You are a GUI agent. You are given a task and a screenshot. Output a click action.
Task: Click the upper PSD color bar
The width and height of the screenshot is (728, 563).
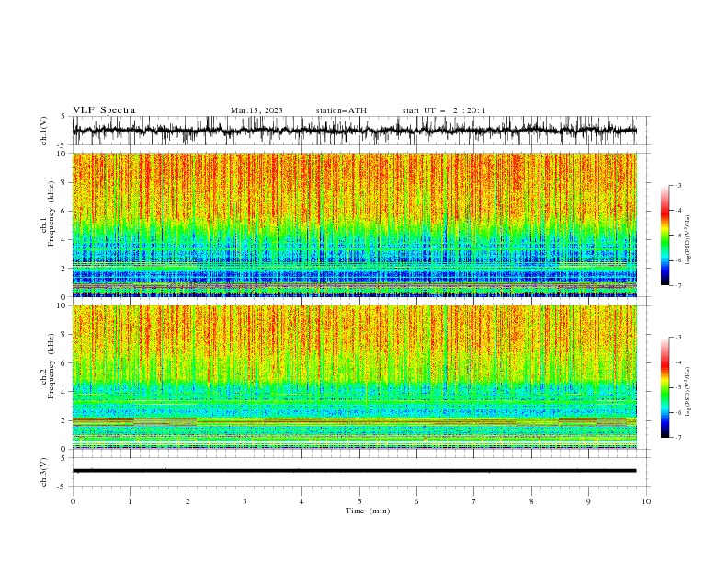pos(665,236)
